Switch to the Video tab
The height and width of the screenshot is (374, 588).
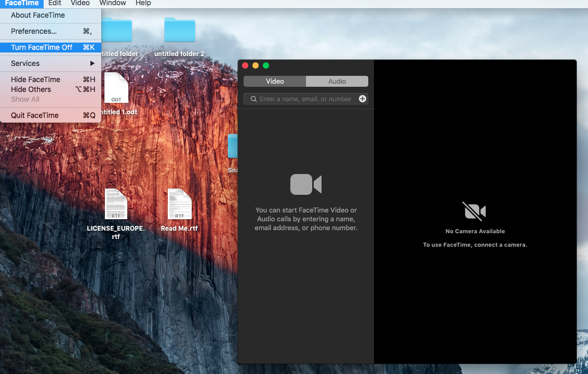(275, 82)
